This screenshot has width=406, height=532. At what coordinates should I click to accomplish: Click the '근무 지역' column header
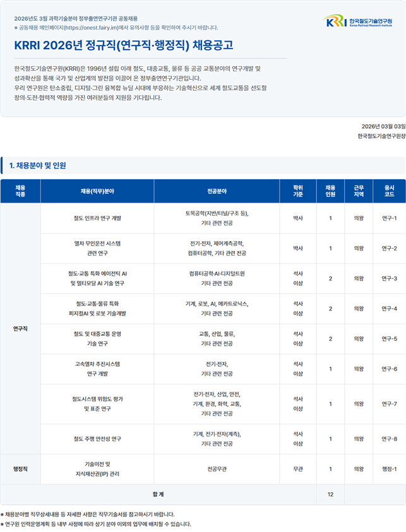pos(359,191)
